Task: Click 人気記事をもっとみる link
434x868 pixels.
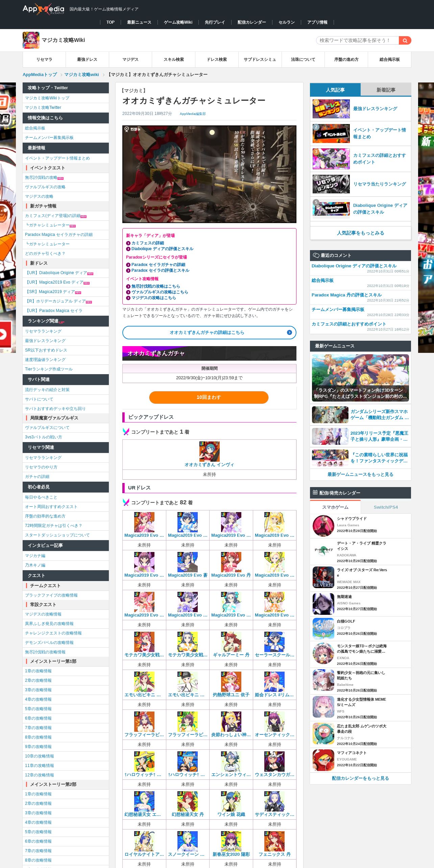Action: coord(360,233)
